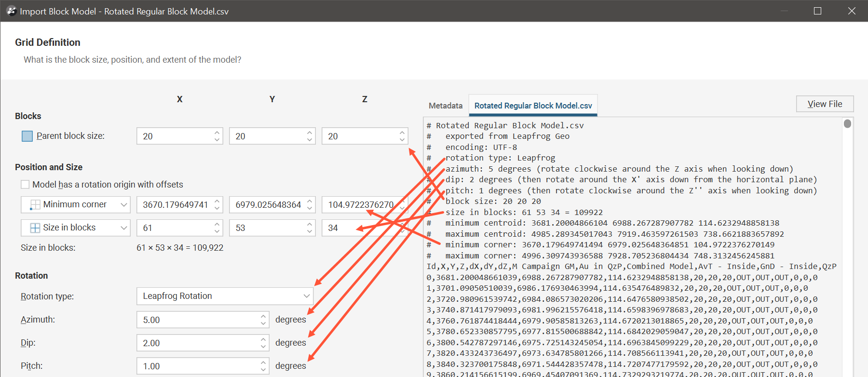Decrease the Parent block size Y value

310,140
